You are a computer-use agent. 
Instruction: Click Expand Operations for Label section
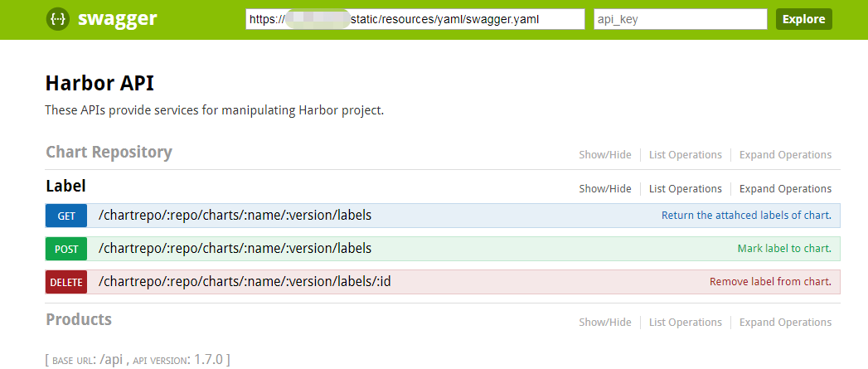tap(786, 189)
